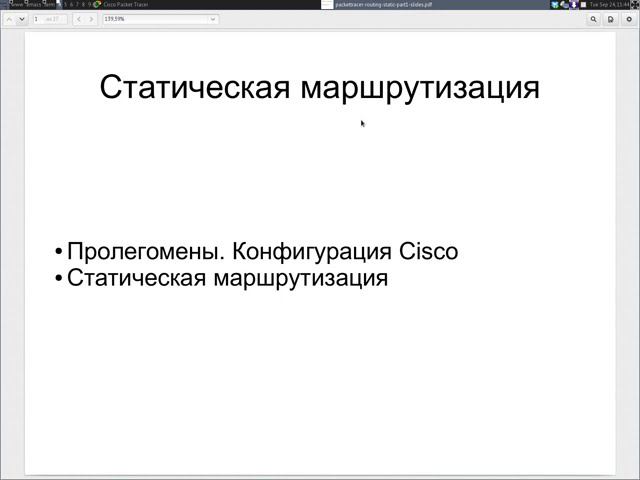Image resolution: width=640 pixels, height=480 pixels.
Task: Click the page number input field
Action: click(49, 19)
